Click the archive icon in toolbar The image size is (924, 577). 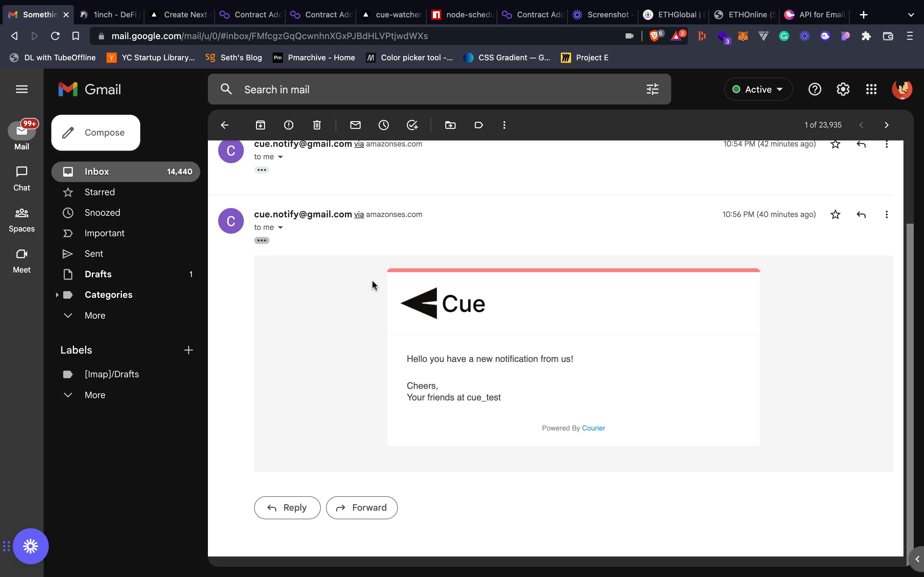(x=260, y=125)
